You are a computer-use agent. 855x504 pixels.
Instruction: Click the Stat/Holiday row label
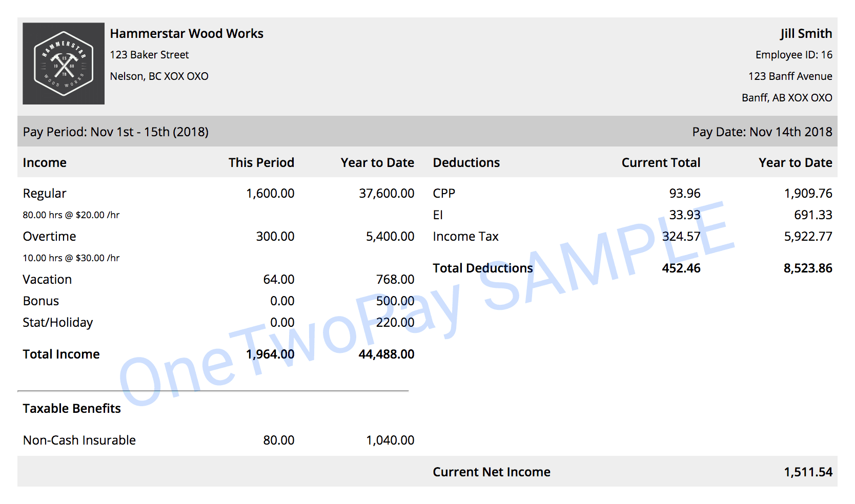click(58, 323)
